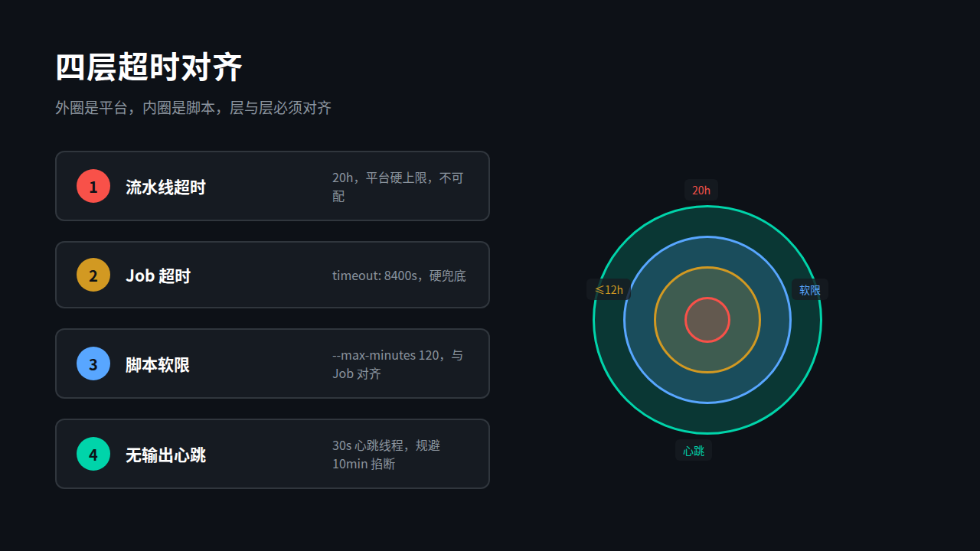Click the slide title 四层超时对齐
The height and width of the screenshot is (551, 980).
coord(149,67)
